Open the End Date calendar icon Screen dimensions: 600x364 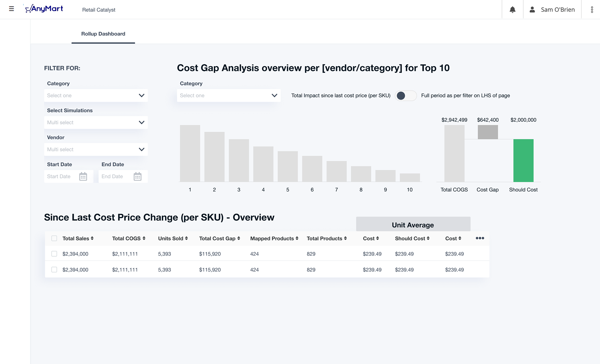pyautogui.click(x=137, y=176)
